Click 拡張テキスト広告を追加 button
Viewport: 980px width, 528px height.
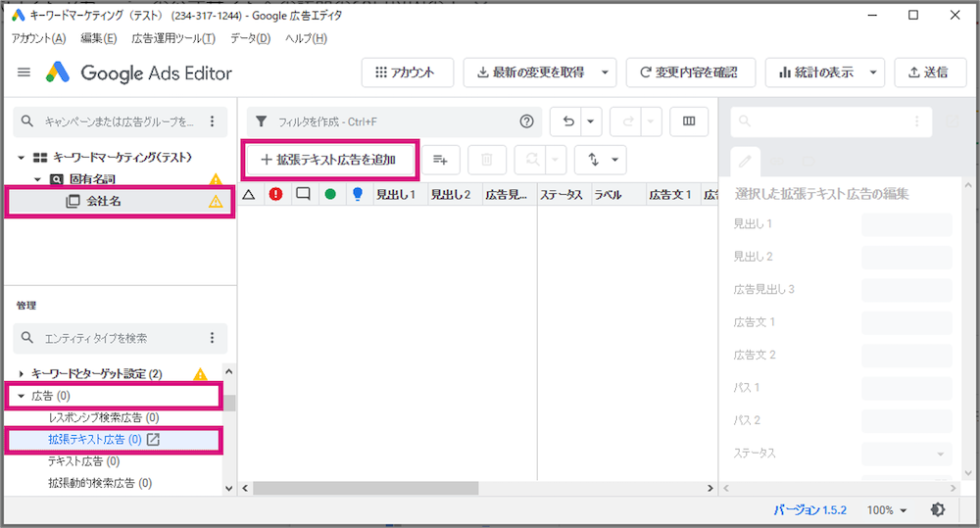coord(330,160)
